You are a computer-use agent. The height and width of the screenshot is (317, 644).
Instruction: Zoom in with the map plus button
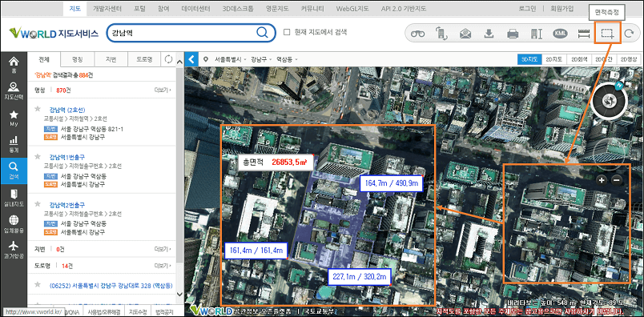(x=602, y=180)
